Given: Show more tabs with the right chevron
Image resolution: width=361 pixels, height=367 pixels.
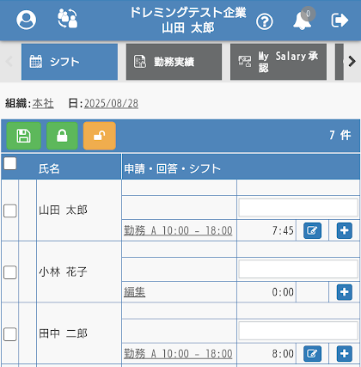Looking at the screenshot, I should (352, 62).
